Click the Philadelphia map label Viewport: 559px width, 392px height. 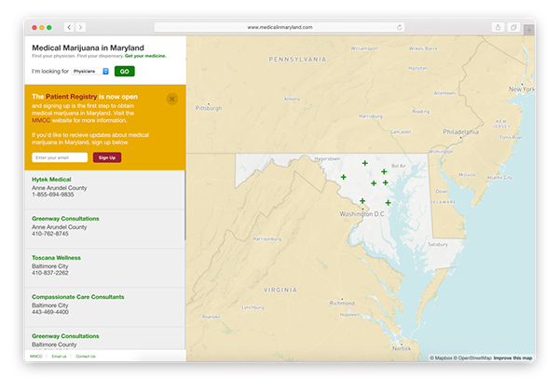click(460, 132)
